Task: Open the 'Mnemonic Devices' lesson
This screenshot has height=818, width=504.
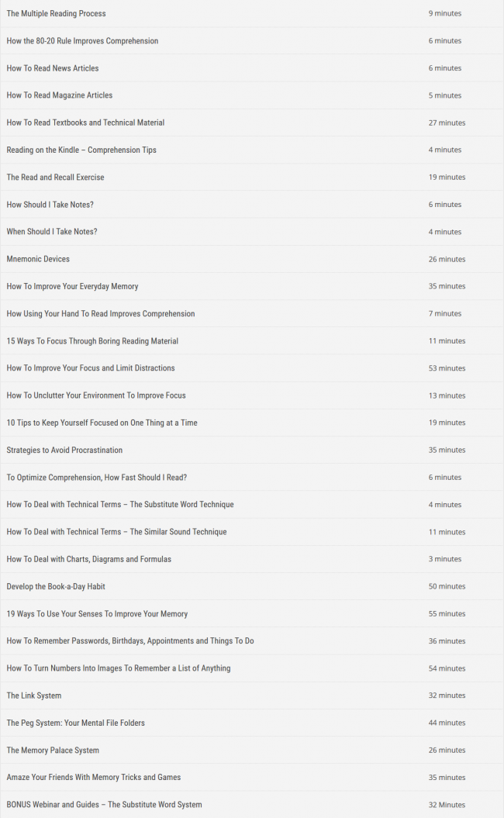Action: click(x=38, y=259)
